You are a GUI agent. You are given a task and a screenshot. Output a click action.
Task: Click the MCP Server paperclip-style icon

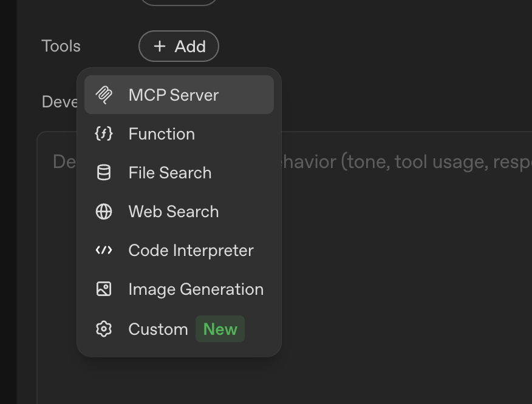tap(104, 95)
